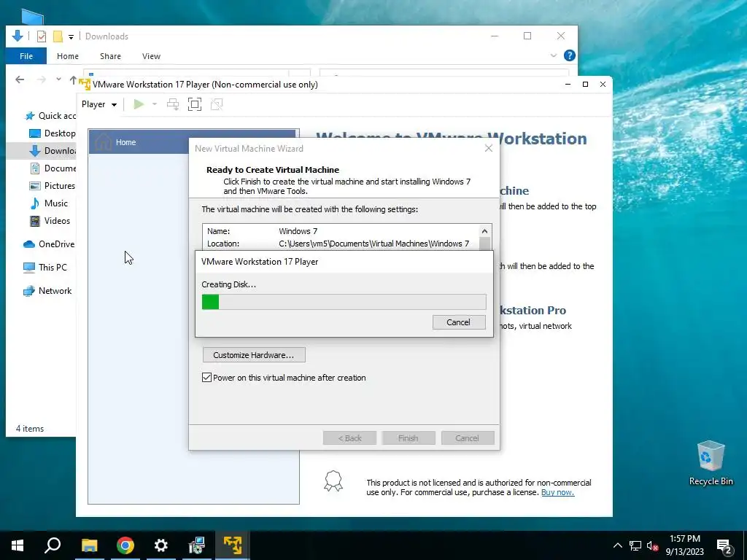The width and height of the screenshot is (747, 560).
Task: Click the installer icon on taskbar
Action: tap(196, 545)
